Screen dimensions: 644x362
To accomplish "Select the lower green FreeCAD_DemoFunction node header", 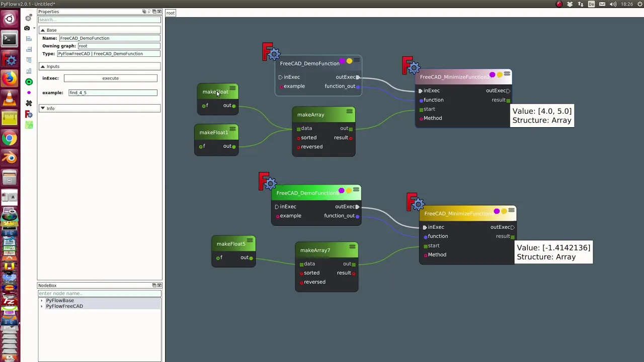I will [316, 193].
